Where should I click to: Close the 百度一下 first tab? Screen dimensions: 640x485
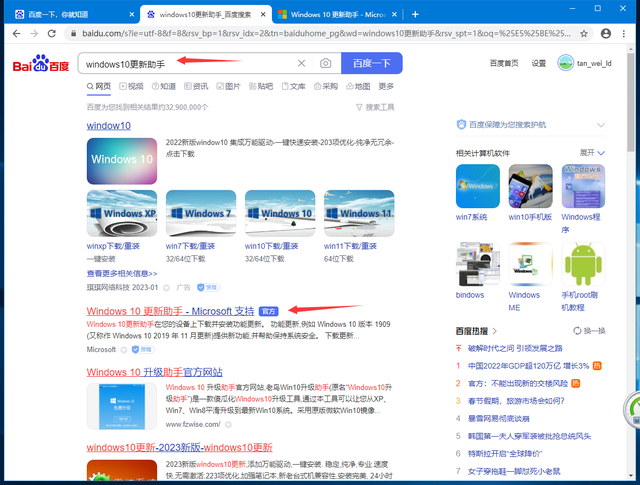[x=131, y=14]
